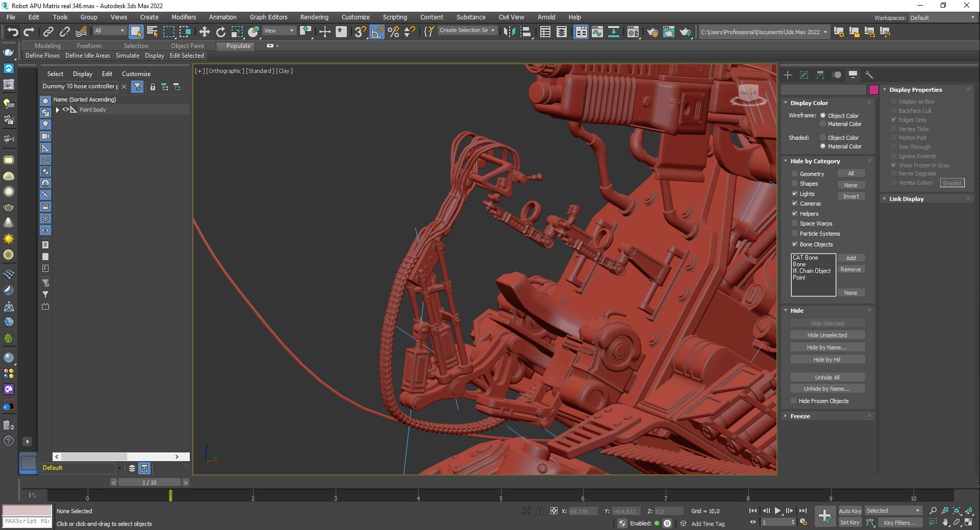This screenshot has width=980, height=530.
Task: Open the Graph Editors menu
Action: click(268, 17)
